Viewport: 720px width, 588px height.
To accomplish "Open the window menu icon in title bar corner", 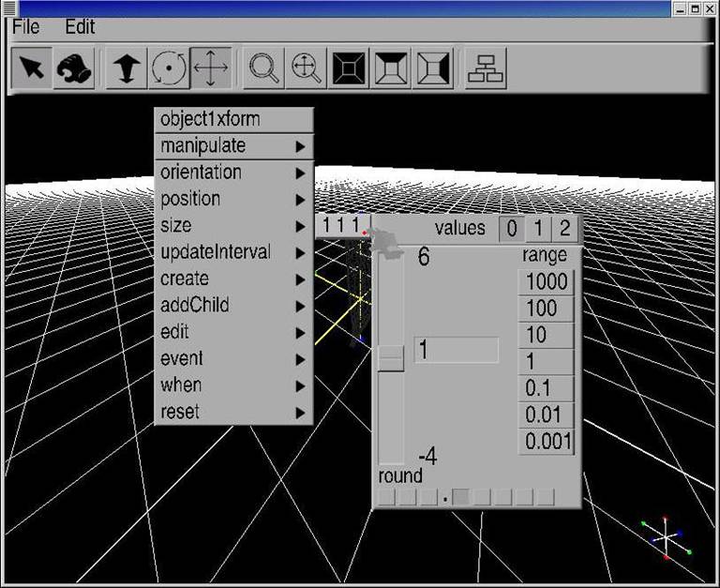I will click(x=9, y=8).
